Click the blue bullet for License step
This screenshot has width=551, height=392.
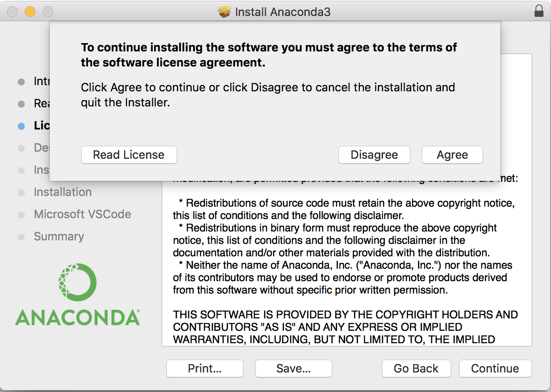[21, 126]
